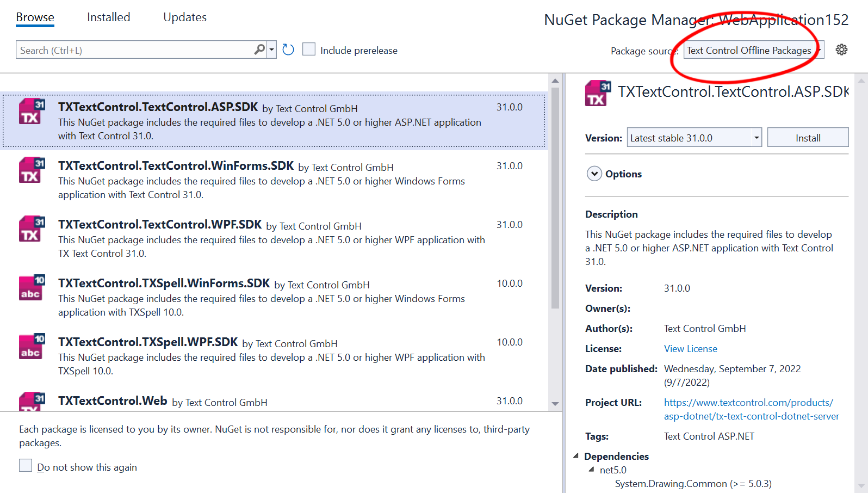Viewport: 868px width, 493px height.
Task: Switch to the Browse tab
Action: (35, 17)
